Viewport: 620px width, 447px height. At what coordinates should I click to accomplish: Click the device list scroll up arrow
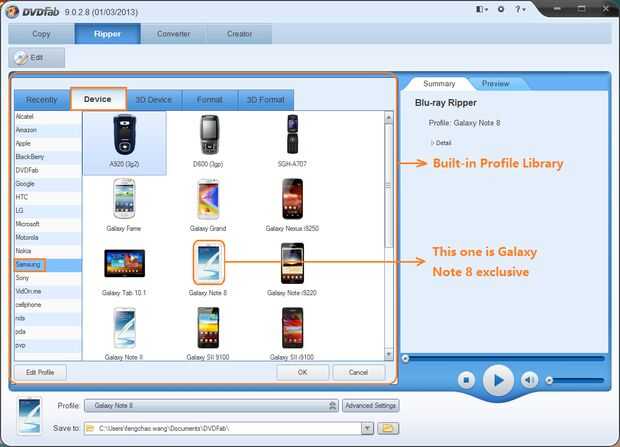[x=389, y=117]
